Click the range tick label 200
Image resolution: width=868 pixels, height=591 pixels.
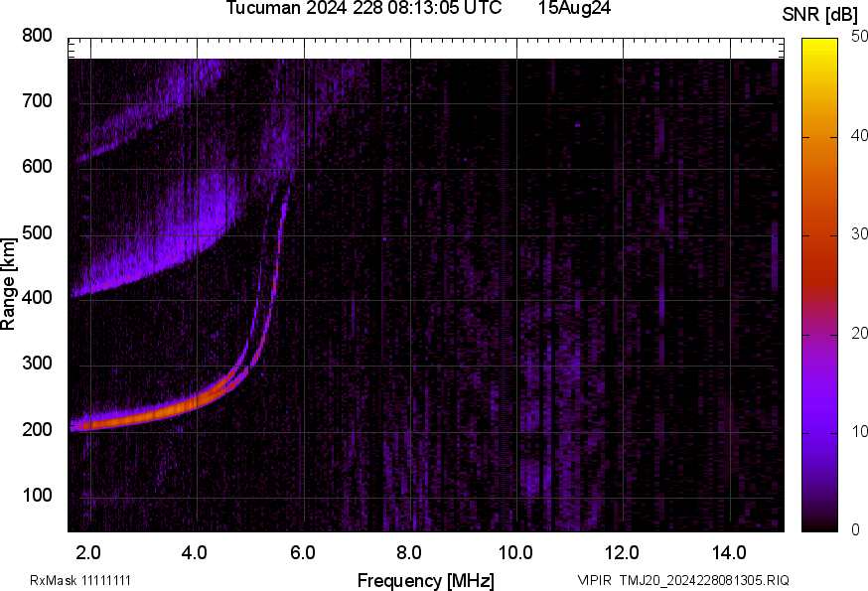pyautogui.click(x=37, y=429)
